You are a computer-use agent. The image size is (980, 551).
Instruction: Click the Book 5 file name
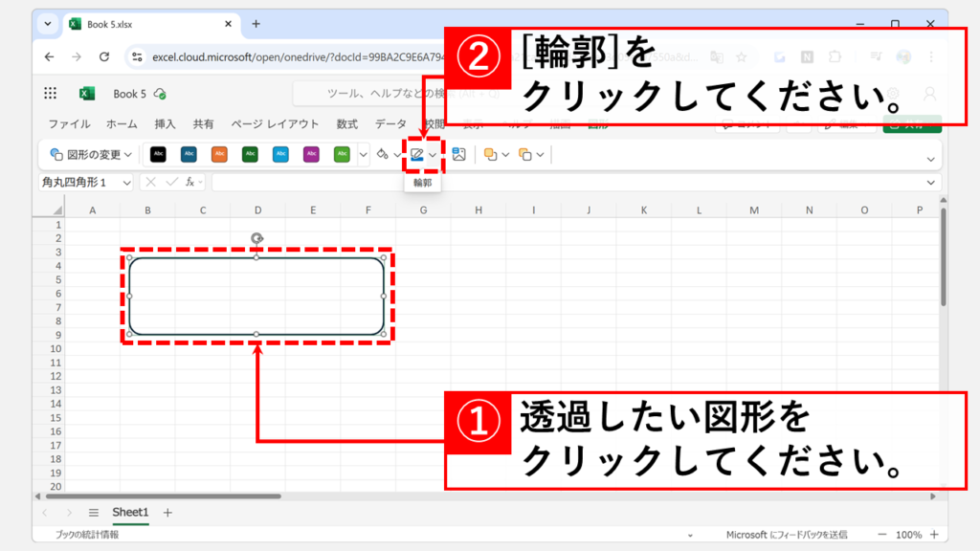click(x=129, y=94)
